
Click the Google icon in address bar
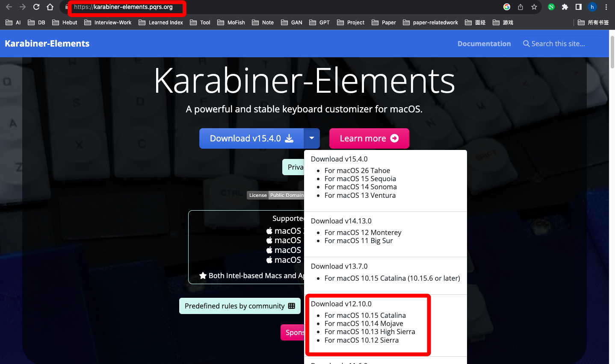pos(507,7)
